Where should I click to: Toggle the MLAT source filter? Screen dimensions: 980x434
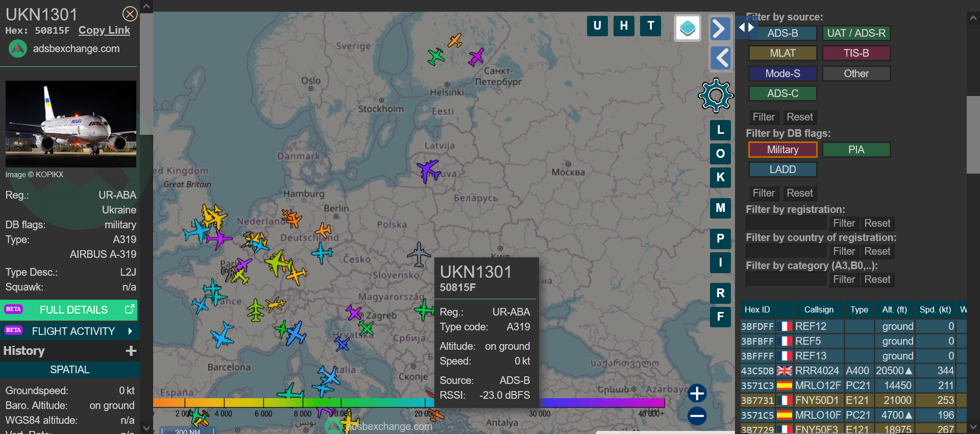tap(782, 53)
